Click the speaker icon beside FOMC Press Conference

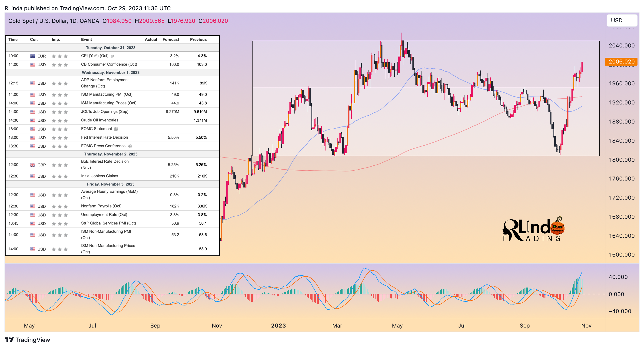point(129,146)
